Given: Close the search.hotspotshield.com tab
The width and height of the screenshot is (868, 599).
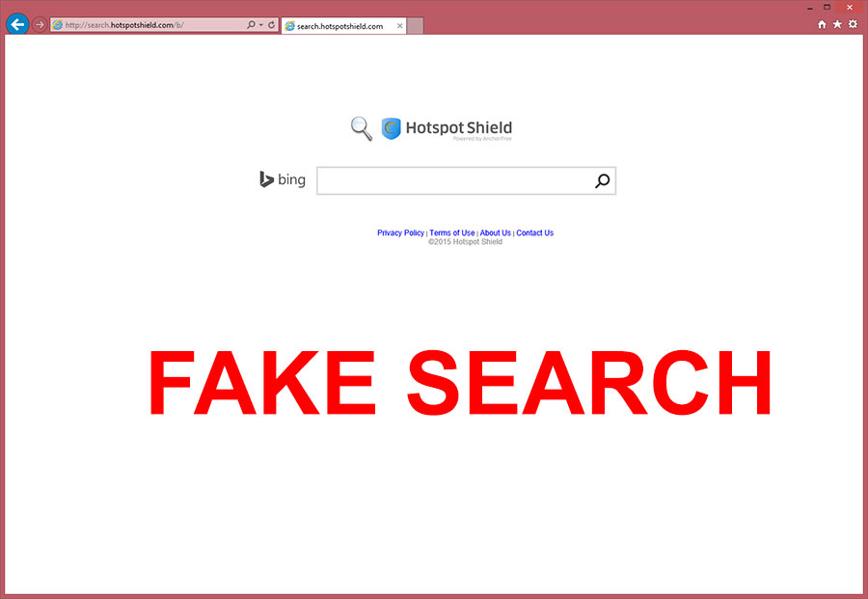Looking at the screenshot, I should pos(399,26).
